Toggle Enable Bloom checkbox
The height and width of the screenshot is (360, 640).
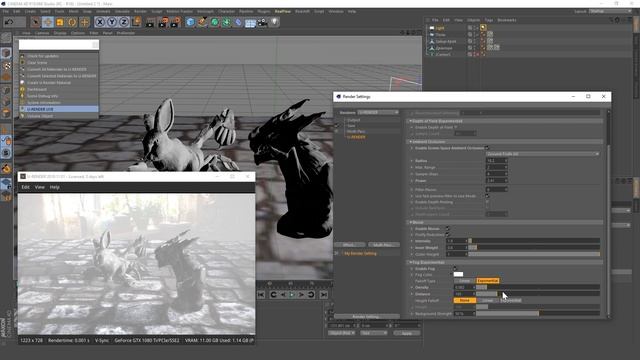[448, 229]
